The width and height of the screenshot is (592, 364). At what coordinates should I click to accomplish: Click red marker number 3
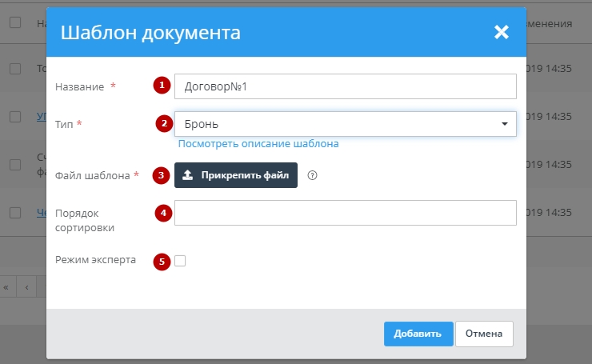(x=163, y=175)
